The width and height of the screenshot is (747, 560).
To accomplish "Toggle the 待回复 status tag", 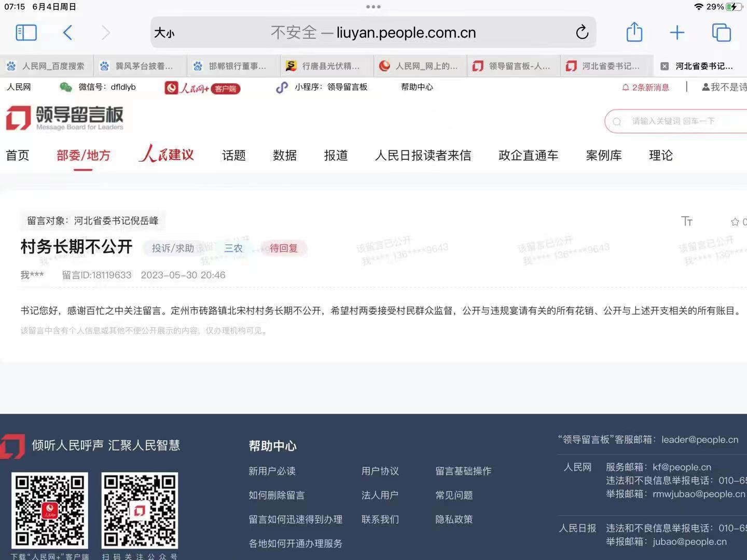I will point(283,248).
